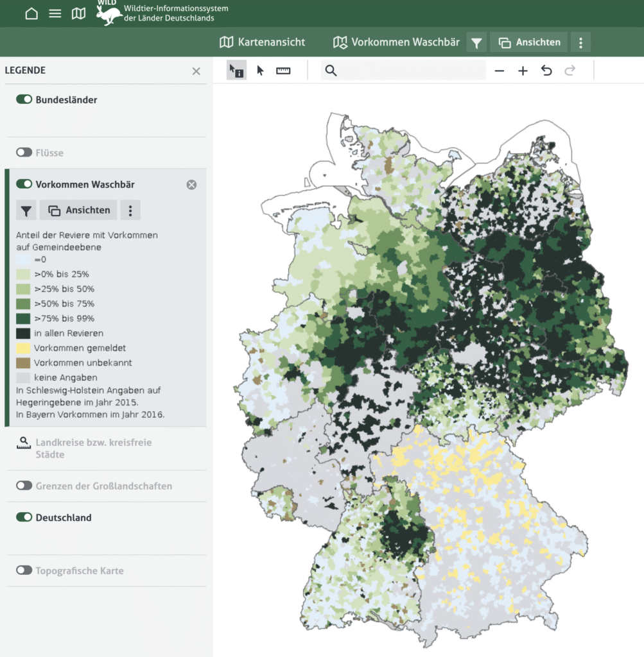Undo the last map action
644x657 pixels.
546,71
